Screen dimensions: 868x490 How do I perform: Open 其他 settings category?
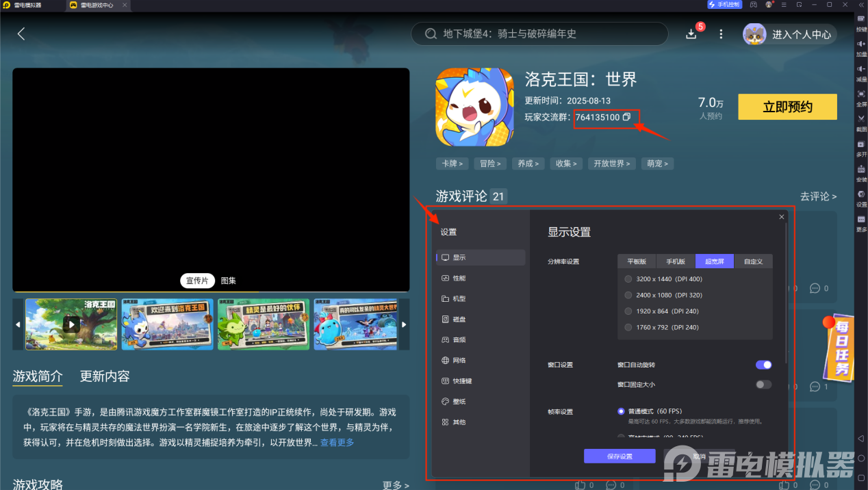[481, 422]
